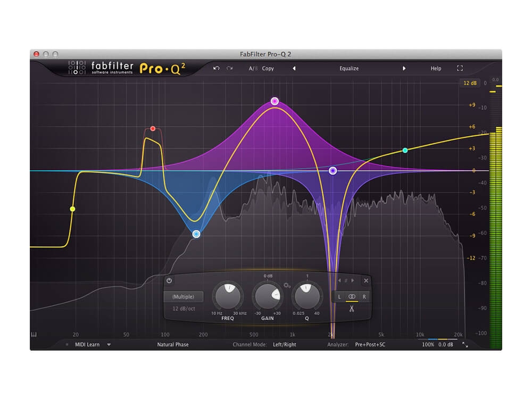Screen dimensions: 532x399
Task: Click the FREQ knob
Action: coord(228,295)
